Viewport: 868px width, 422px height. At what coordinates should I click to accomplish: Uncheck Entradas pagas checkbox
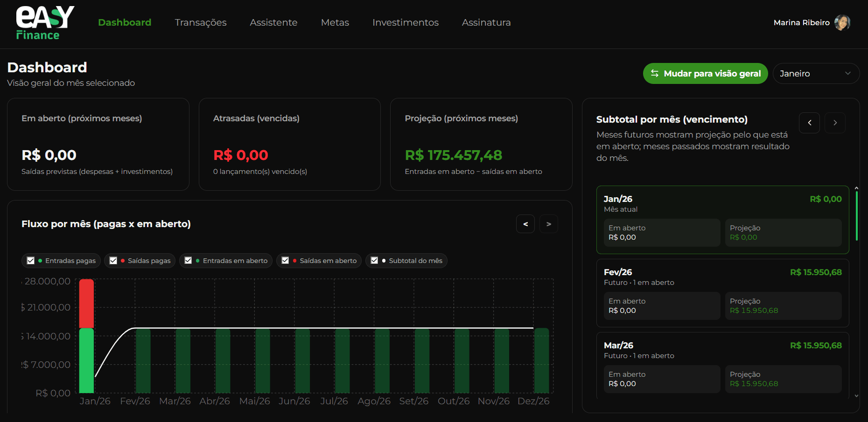(x=31, y=261)
